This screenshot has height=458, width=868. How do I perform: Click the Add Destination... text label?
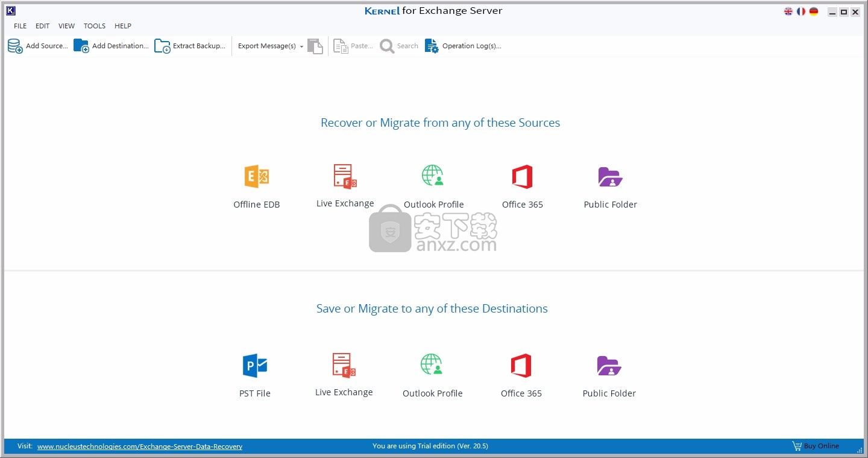(x=121, y=46)
